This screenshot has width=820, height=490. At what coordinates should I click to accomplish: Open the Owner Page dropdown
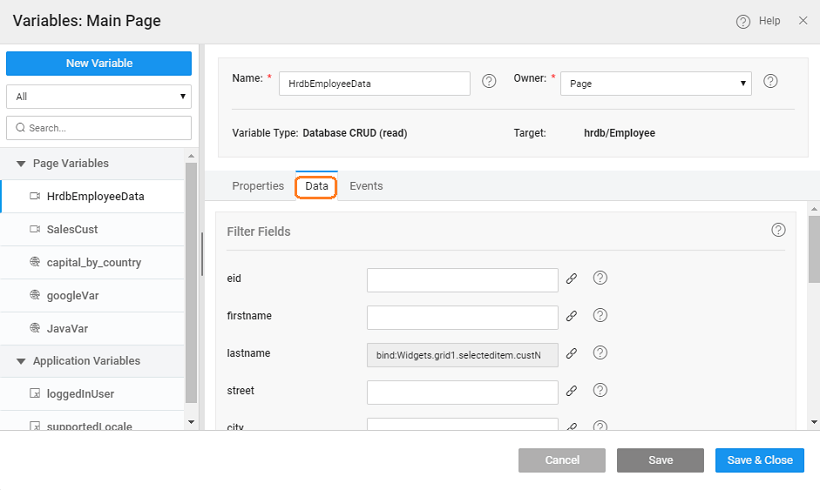656,84
